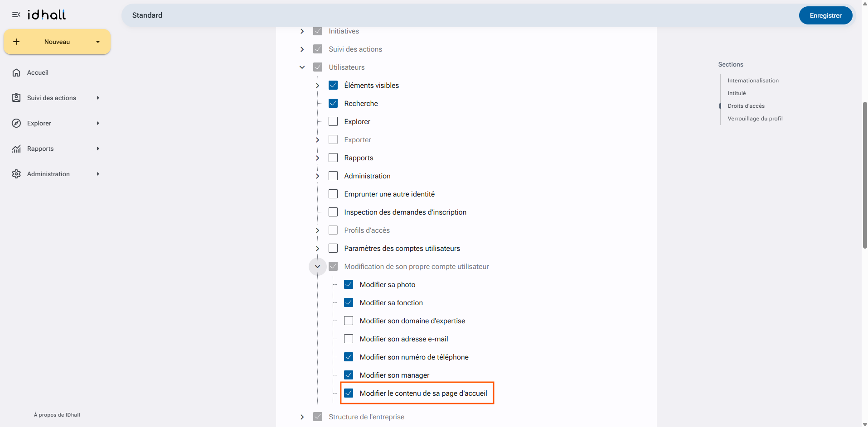Click the Explorer compass icon
868x427 pixels.
click(16, 123)
